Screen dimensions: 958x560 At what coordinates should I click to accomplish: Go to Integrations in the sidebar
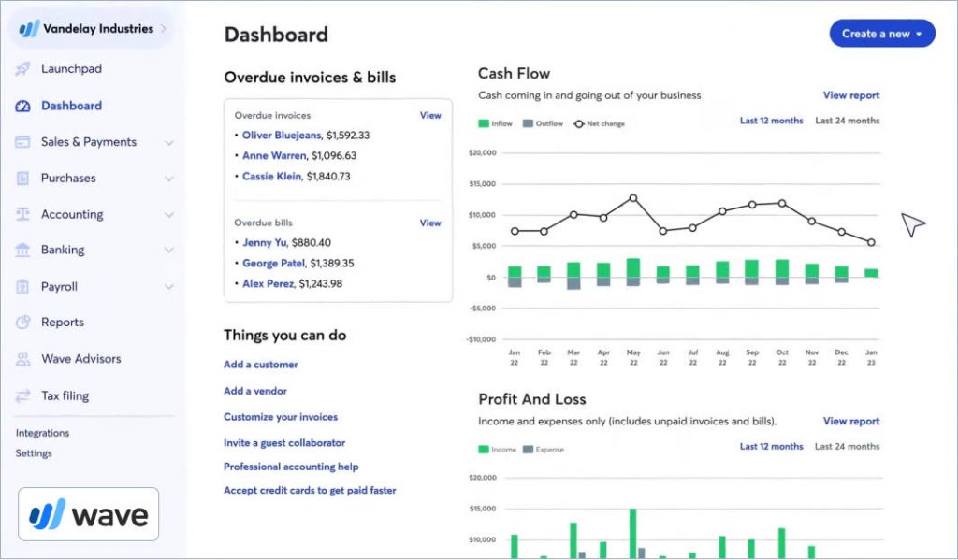tap(42, 433)
